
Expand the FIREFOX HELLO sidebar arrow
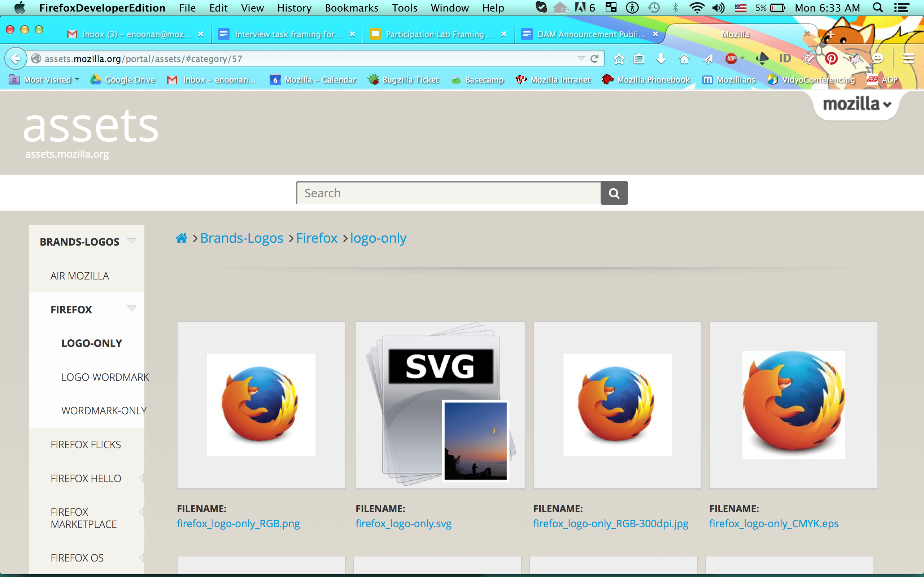[x=141, y=478]
